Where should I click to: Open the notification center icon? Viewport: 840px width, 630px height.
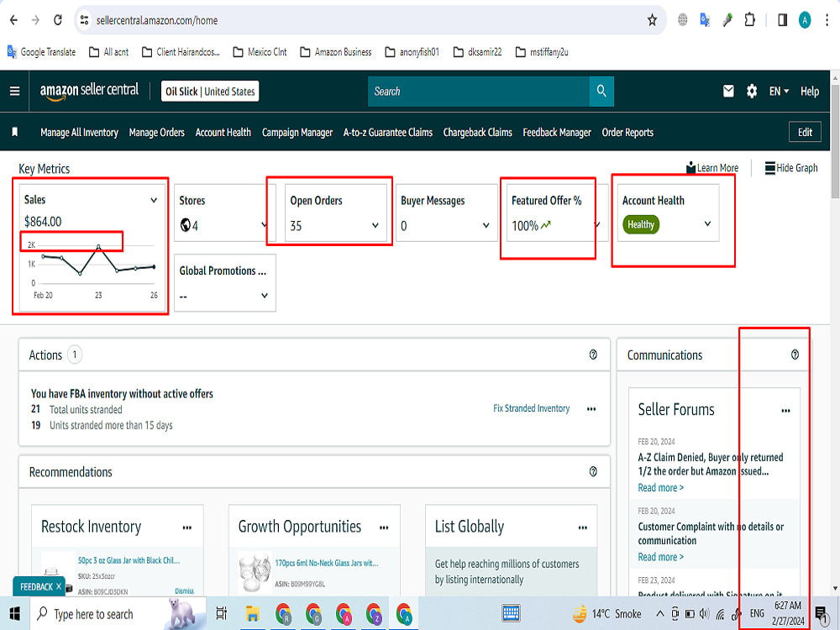[822, 614]
